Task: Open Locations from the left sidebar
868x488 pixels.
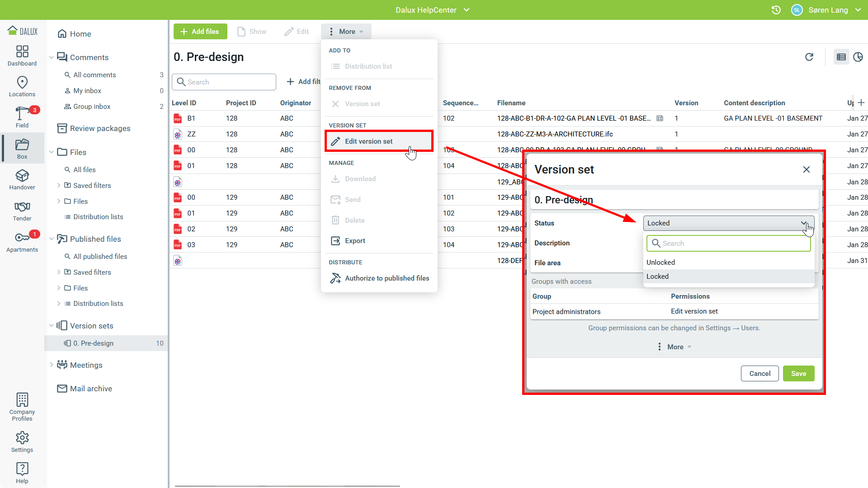Action: tap(22, 86)
